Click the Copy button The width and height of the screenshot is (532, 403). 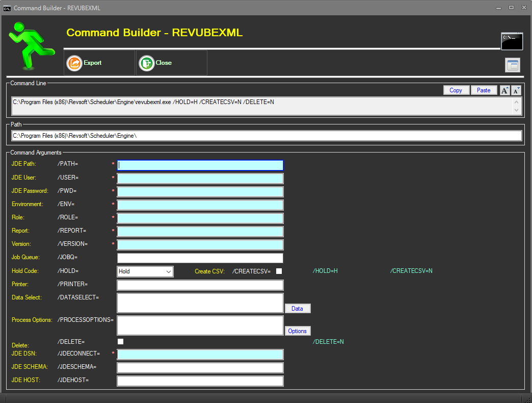456,90
